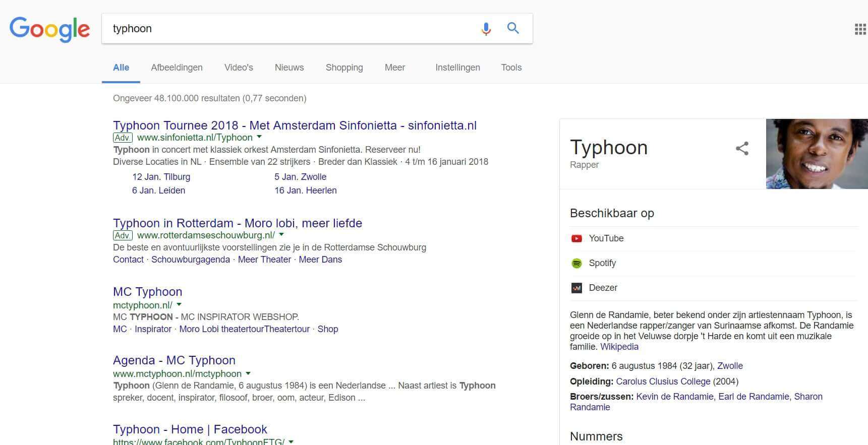The image size is (868, 445).
Task: Switch to Video's tab
Action: pyautogui.click(x=239, y=68)
